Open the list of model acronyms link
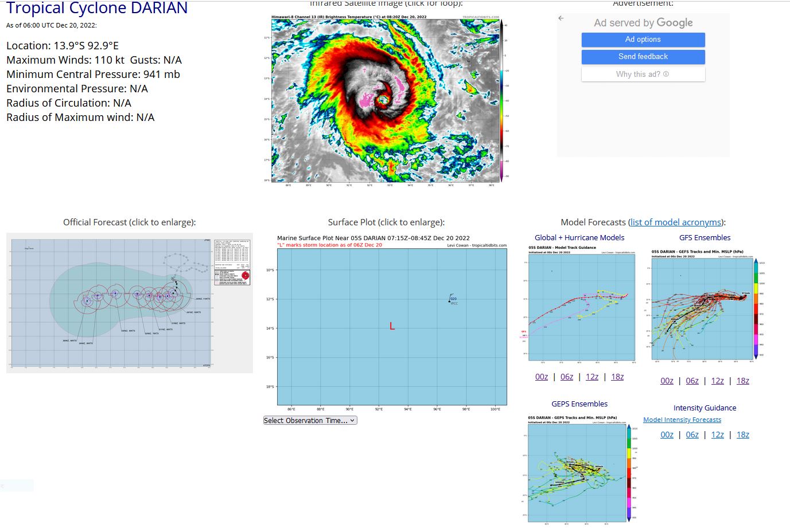 tap(676, 222)
